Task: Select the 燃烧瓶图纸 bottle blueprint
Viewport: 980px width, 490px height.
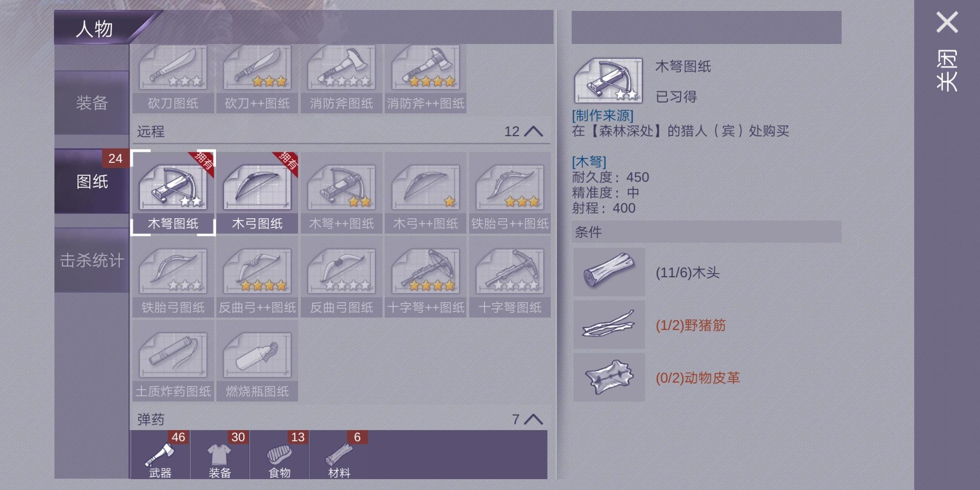Action: point(257,361)
